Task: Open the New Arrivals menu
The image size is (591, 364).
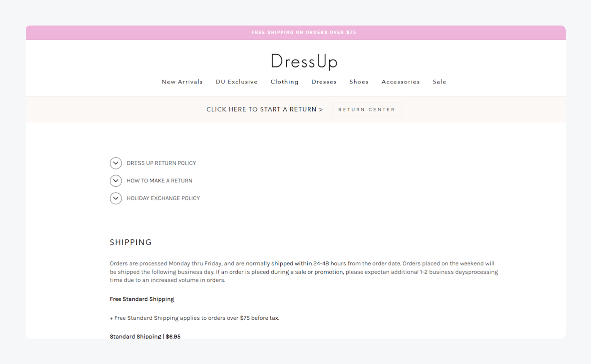Action: (182, 81)
